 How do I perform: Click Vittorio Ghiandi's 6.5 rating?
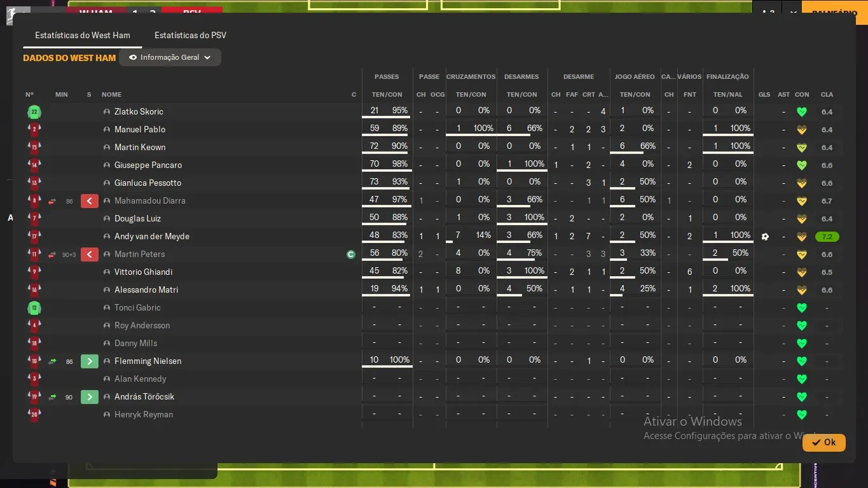pos(827,272)
